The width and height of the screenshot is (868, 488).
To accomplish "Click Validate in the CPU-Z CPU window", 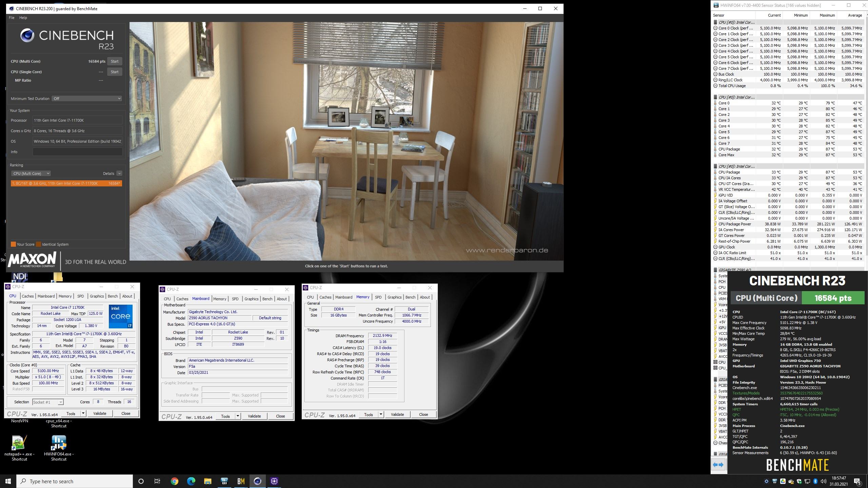I will [x=100, y=413].
